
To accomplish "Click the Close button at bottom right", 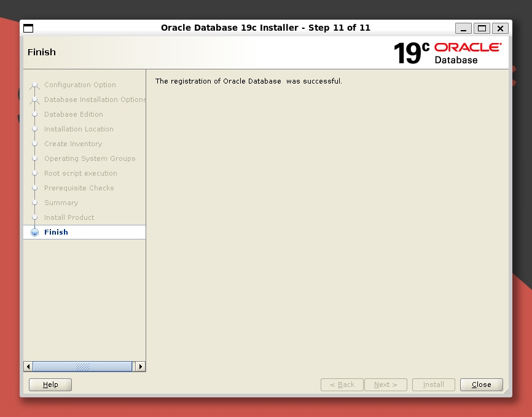I will [x=481, y=384].
